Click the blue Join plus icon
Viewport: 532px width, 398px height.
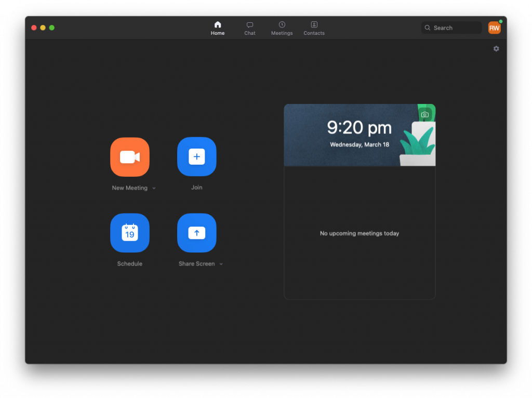click(197, 156)
